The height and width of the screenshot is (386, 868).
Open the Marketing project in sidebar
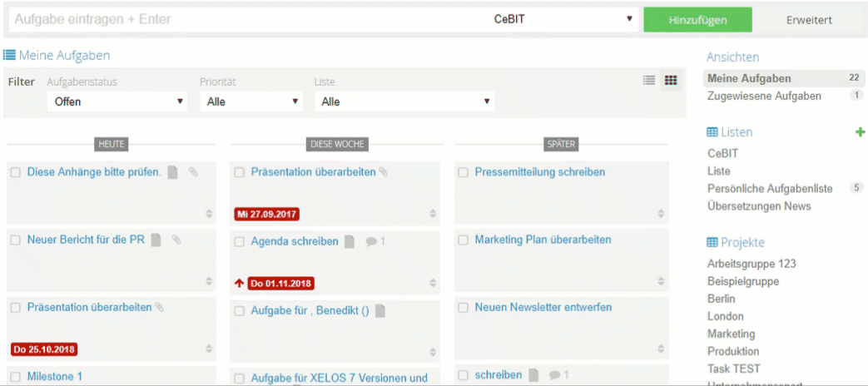click(731, 334)
